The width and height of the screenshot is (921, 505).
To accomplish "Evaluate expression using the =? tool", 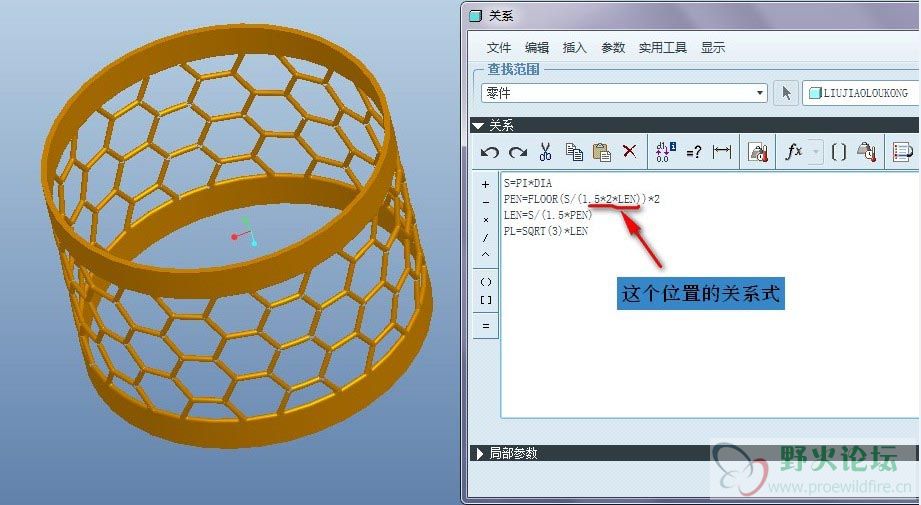I will 694,153.
